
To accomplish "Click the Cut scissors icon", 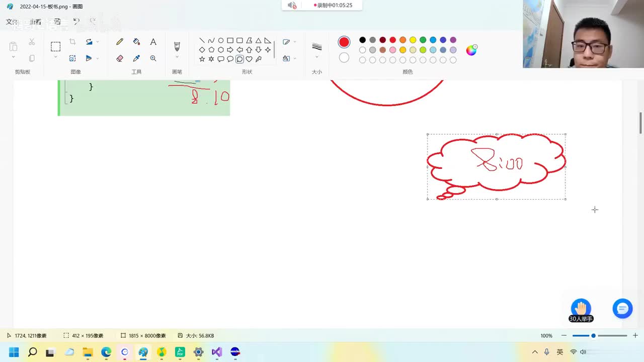I will [32, 42].
